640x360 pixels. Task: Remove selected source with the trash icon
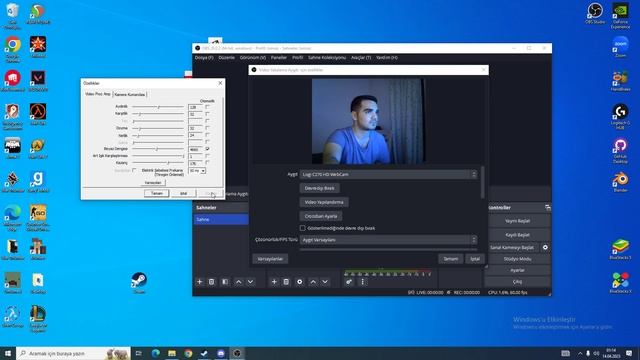point(286,282)
